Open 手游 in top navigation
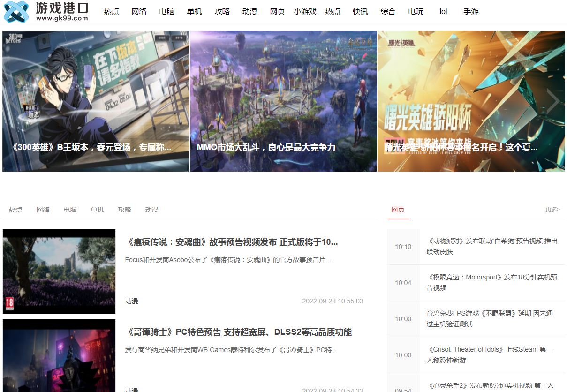The height and width of the screenshot is (392, 567). 471,12
